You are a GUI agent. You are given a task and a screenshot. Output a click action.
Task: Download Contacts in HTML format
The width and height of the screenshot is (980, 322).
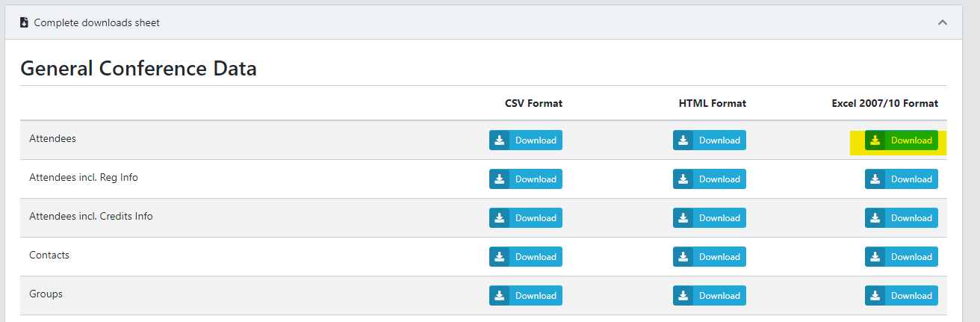pos(710,257)
